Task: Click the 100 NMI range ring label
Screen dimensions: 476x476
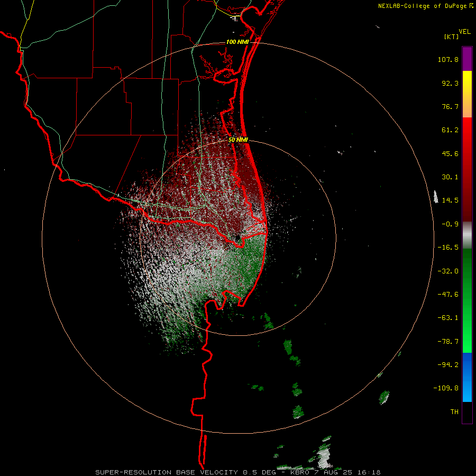Action: (237, 42)
